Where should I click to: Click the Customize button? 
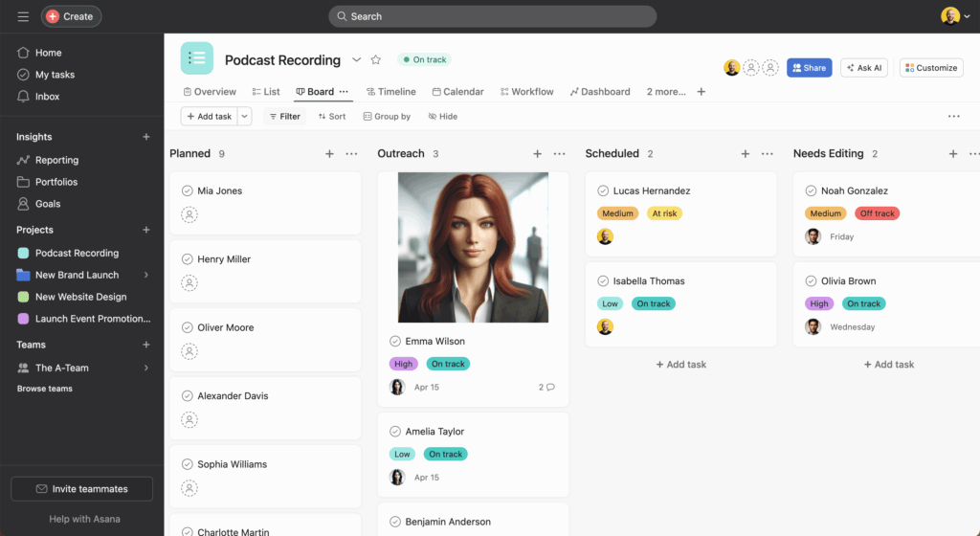(x=931, y=67)
